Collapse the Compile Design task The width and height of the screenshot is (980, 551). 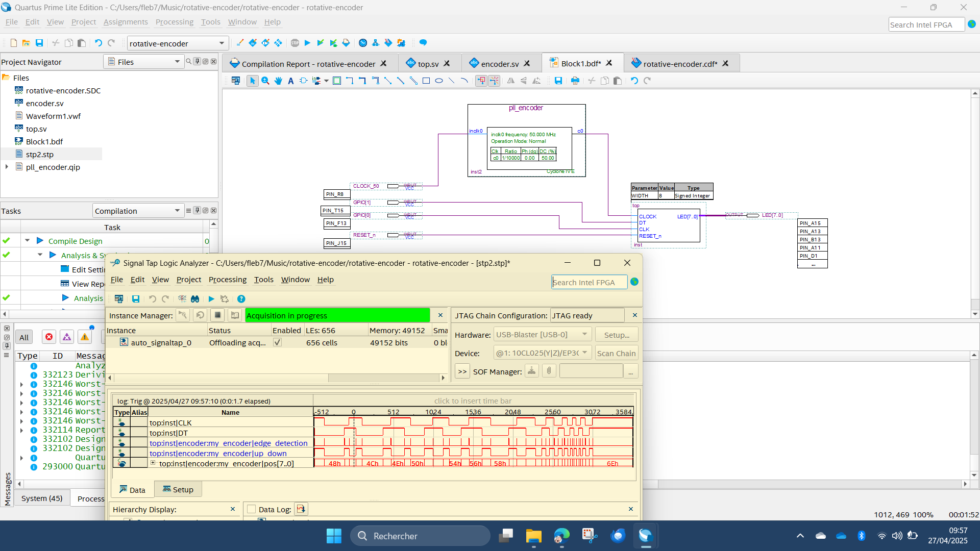pos(28,241)
